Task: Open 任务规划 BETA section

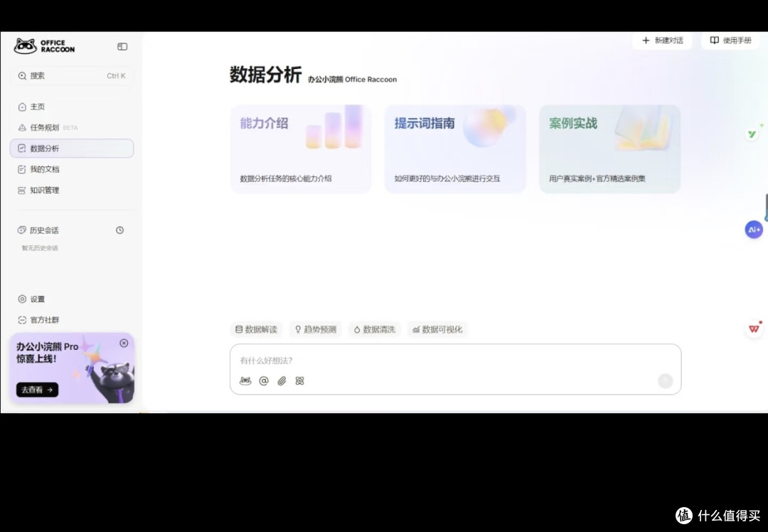Action: point(72,127)
